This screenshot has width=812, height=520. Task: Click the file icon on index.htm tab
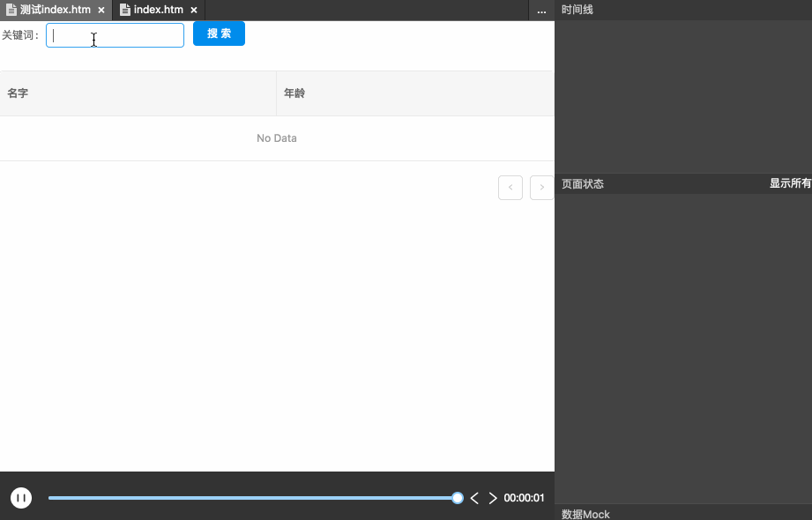click(126, 10)
